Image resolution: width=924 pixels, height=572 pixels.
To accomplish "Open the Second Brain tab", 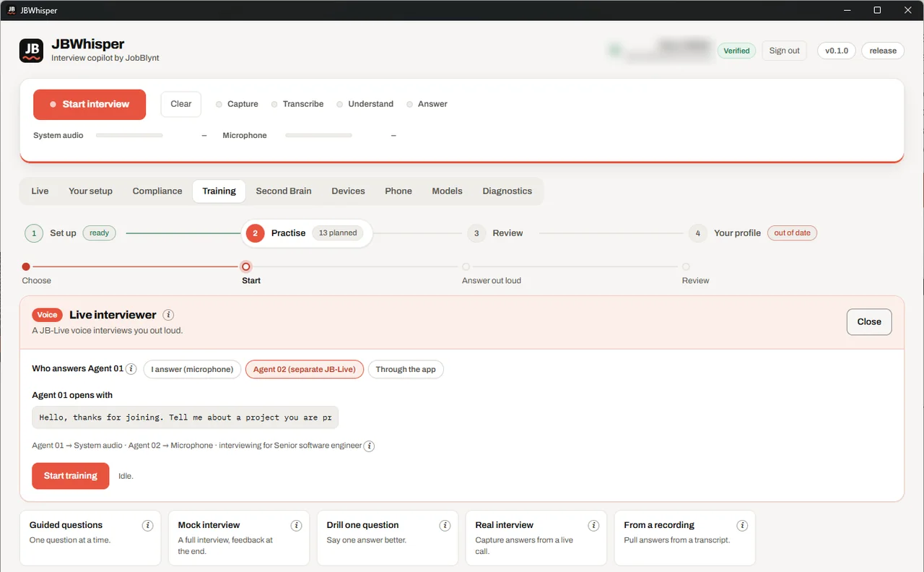I will coord(284,191).
